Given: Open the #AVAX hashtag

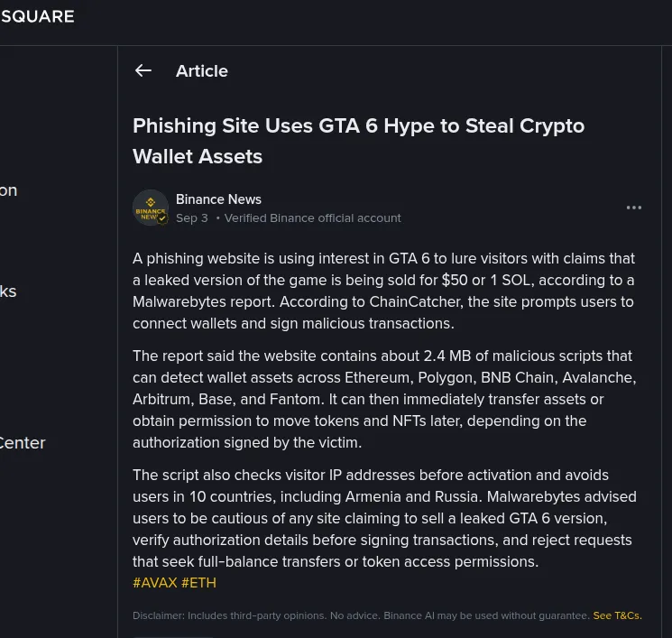Looking at the screenshot, I should [155, 583].
